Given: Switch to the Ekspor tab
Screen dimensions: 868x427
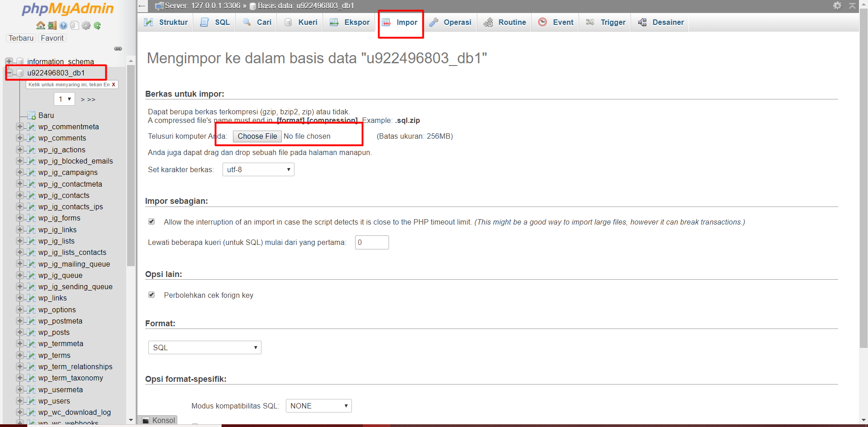Looking at the screenshot, I should [x=349, y=22].
